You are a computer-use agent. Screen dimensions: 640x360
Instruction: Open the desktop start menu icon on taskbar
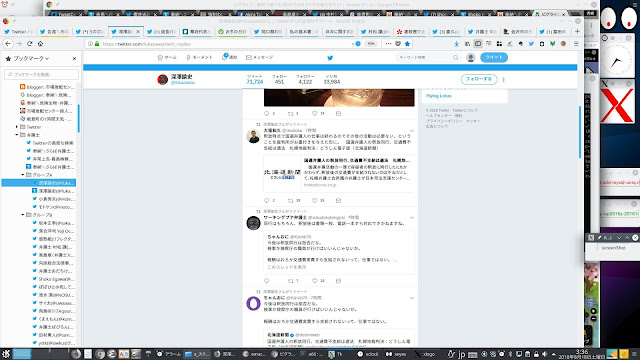[x=6, y=354]
